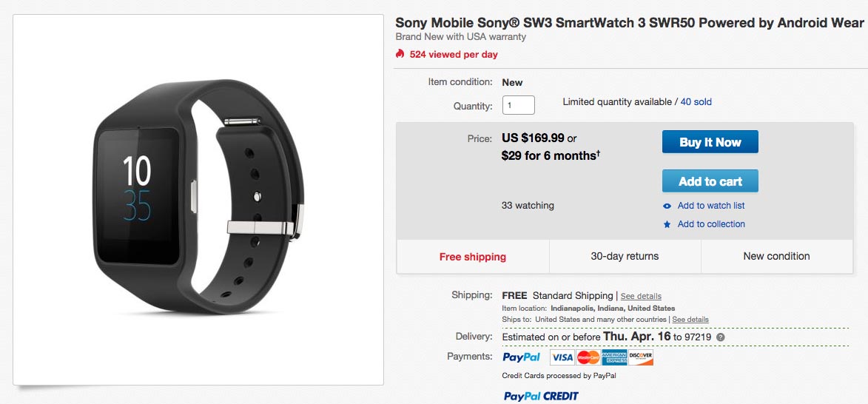
Task: Click the delivery help question mark icon
Action: [720, 337]
